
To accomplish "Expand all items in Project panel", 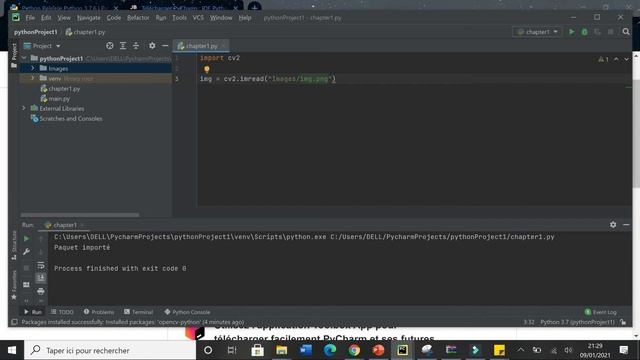I will pyautogui.click(x=123, y=46).
